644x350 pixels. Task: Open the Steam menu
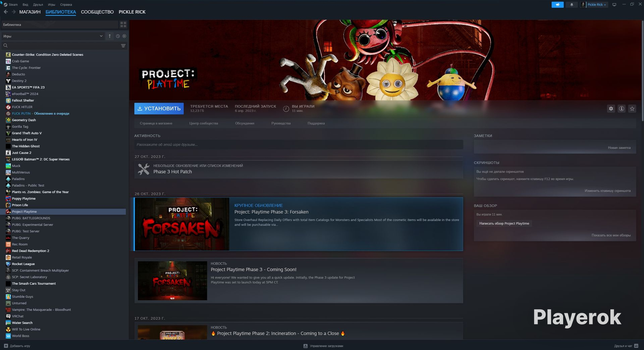[13, 5]
